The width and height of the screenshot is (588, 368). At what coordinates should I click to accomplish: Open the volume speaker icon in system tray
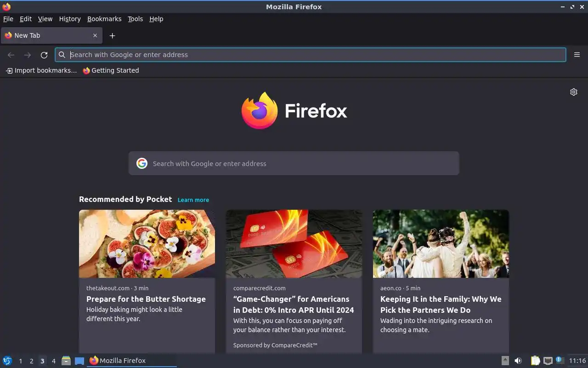coord(518,361)
